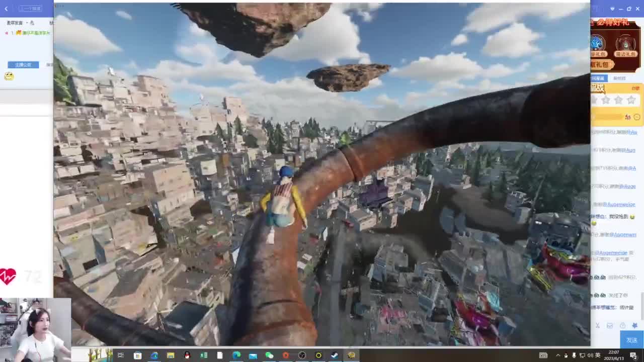Launch Microsoft Edge from the taskbar
Viewport: 644px width, 362px height.
click(x=236, y=355)
